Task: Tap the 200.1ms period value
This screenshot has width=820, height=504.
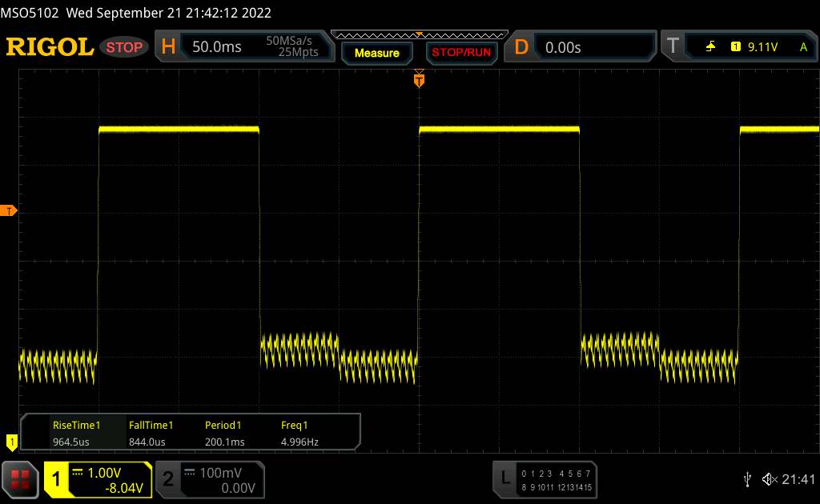Action: click(x=225, y=442)
